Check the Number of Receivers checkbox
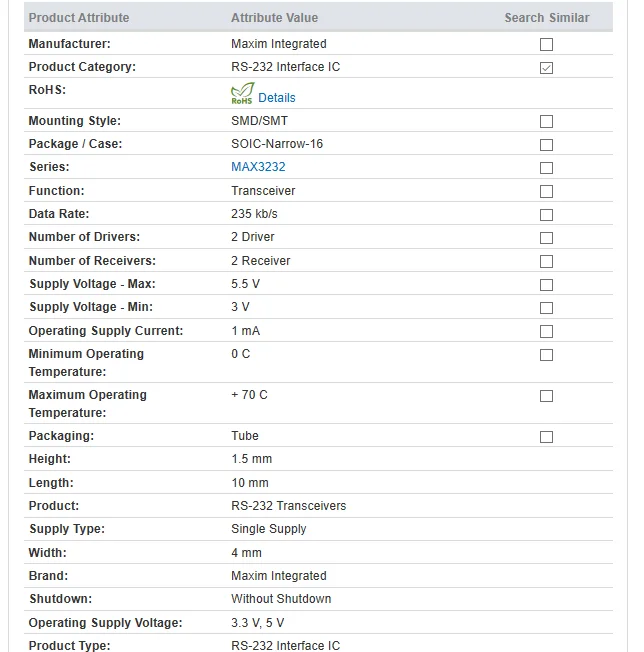 pyautogui.click(x=546, y=261)
